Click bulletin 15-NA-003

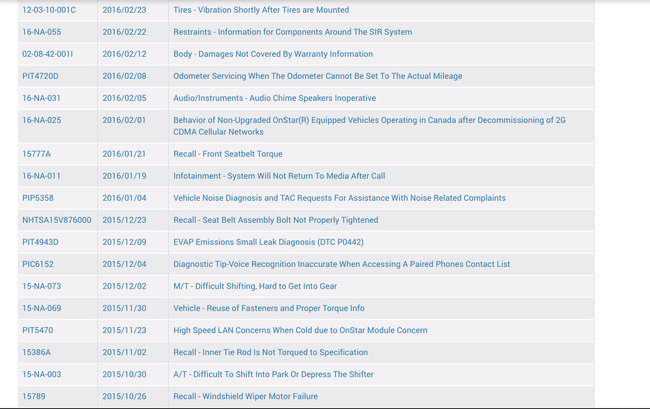[x=41, y=374]
